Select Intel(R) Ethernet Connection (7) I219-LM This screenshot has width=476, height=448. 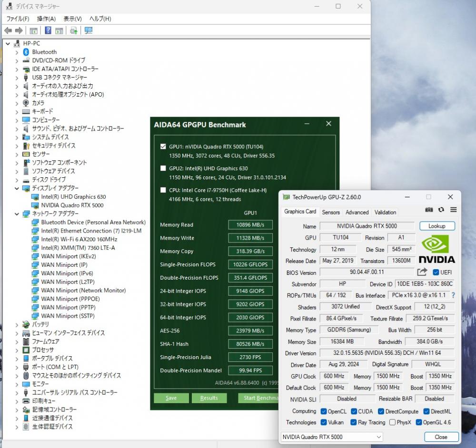coord(91,231)
